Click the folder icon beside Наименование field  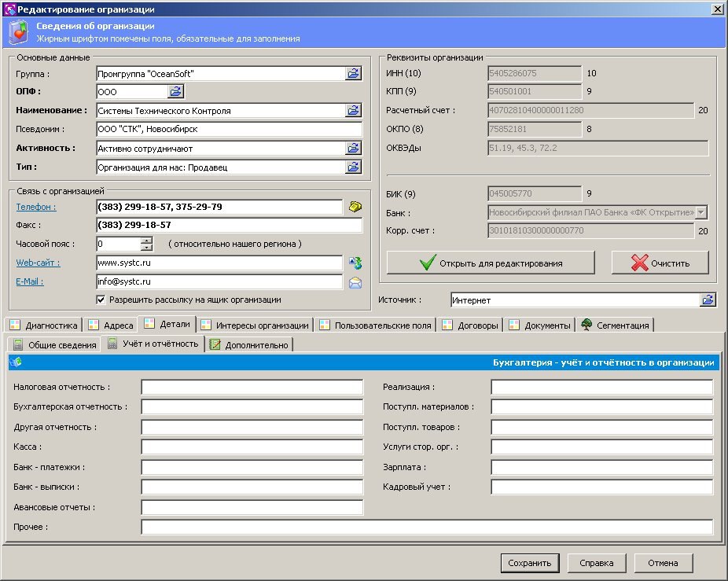pos(354,111)
